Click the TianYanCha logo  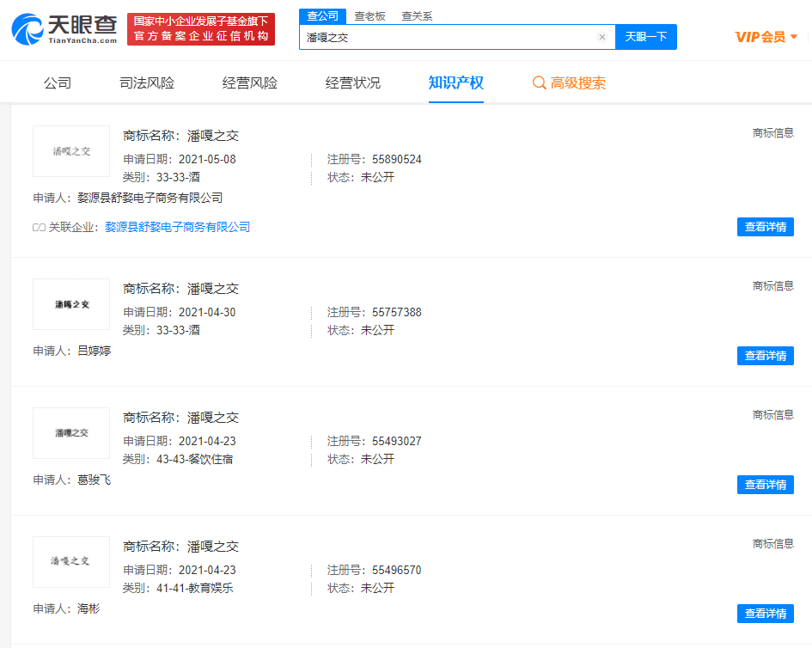click(64, 29)
